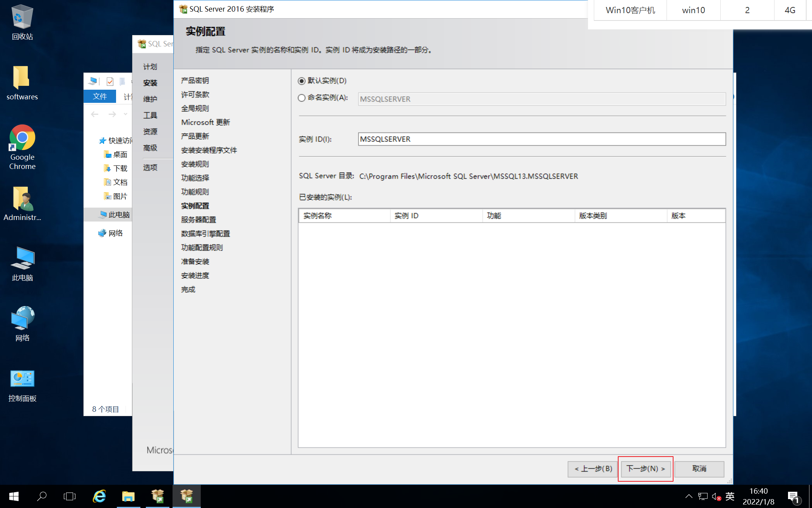Image resolution: width=812 pixels, height=508 pixels.
Task: Open 资源 in SQL Server Installation Center
Action: click(x=150, y=131)
